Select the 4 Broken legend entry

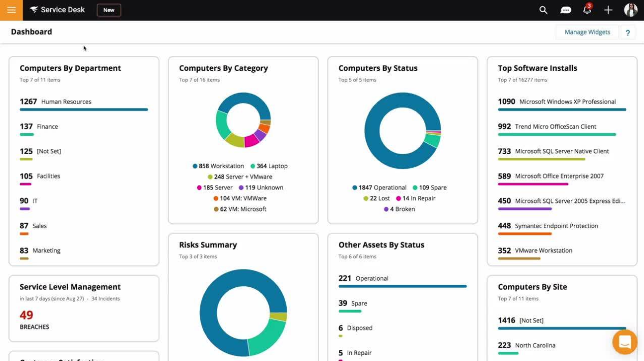coord(399,209)
